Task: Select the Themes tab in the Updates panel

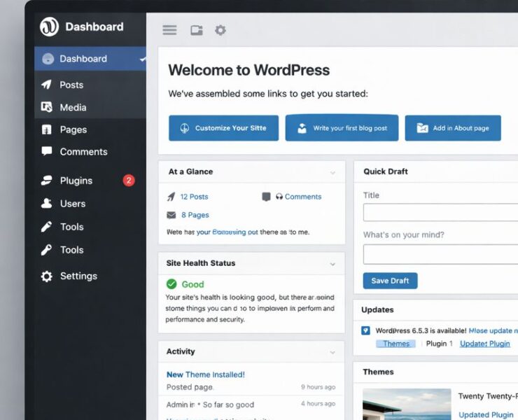Action: click(395, 344)
